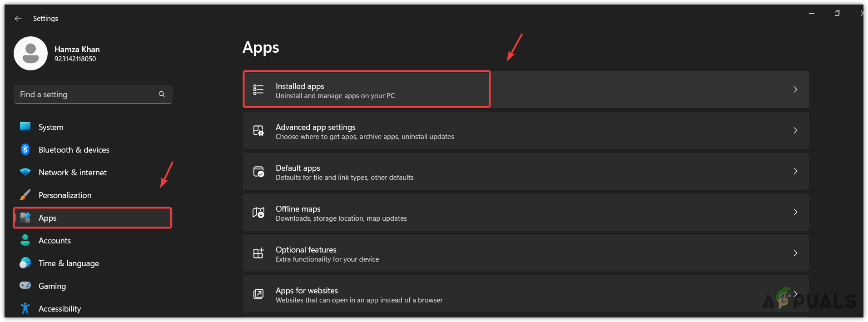Click the Offline maps icon

[258, 213]
